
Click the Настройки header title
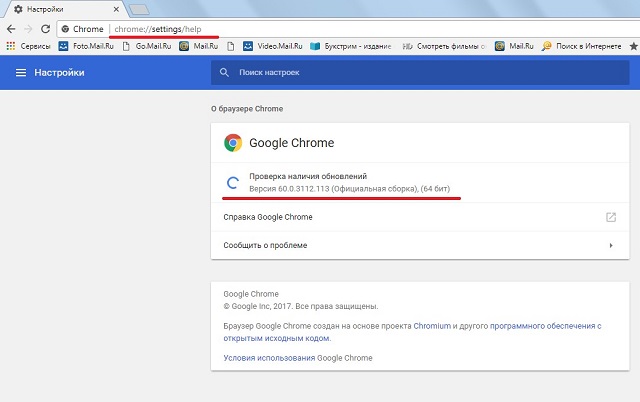tap(59, 73)
